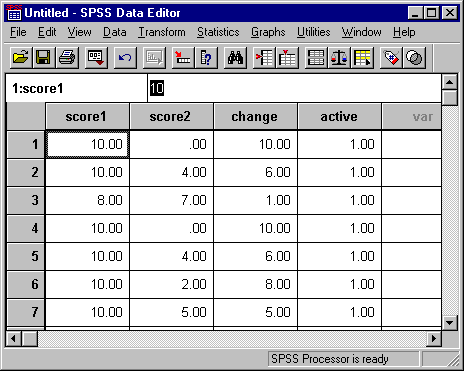This screenshot has height=371, width=464.
Task: Click the vertical scrollbar down arrow
Action: coord(450,322)
